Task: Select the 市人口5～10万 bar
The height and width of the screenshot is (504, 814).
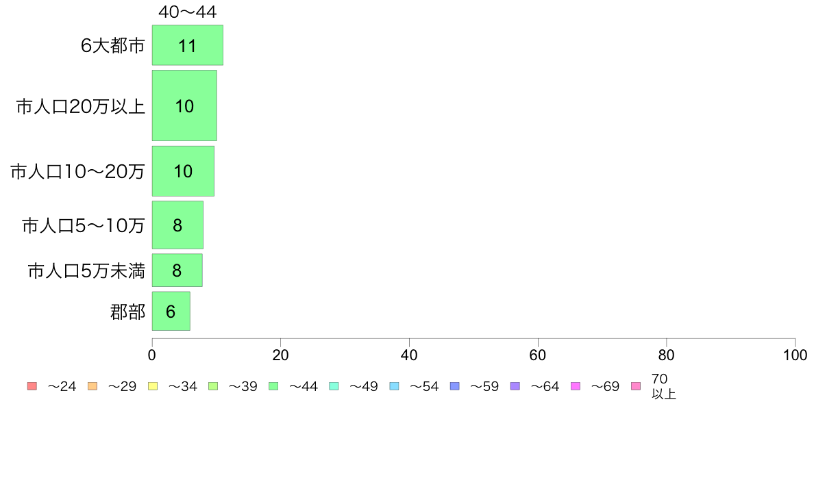Action: click(x=177, y=225)
